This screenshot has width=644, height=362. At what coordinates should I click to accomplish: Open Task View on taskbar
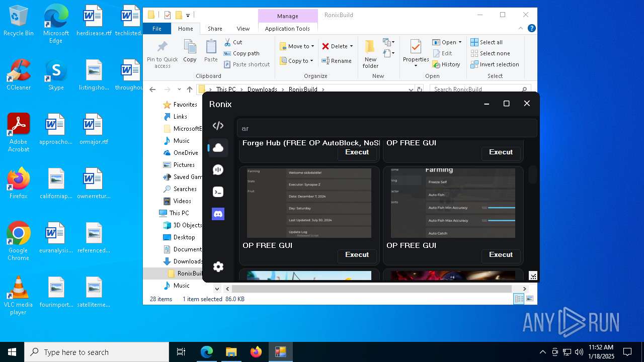click(x=181, y=352)
